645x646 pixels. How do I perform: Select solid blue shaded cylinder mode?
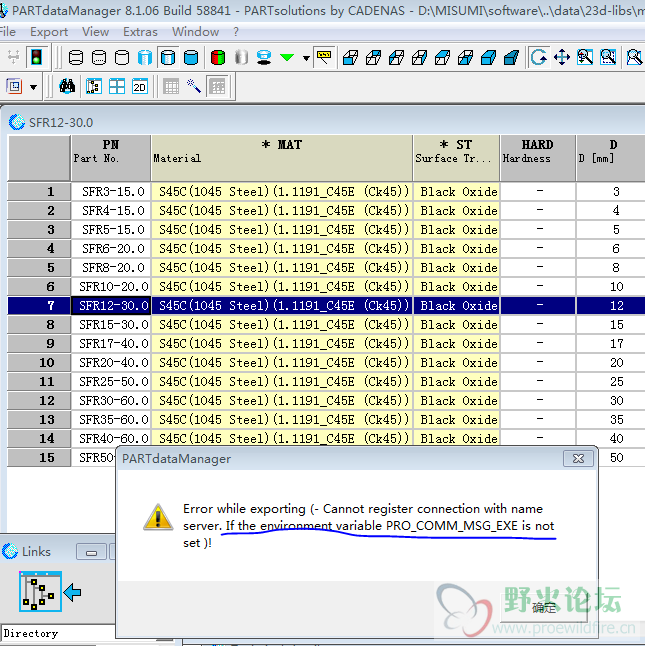pyautogui.click(x=191, y=57)
